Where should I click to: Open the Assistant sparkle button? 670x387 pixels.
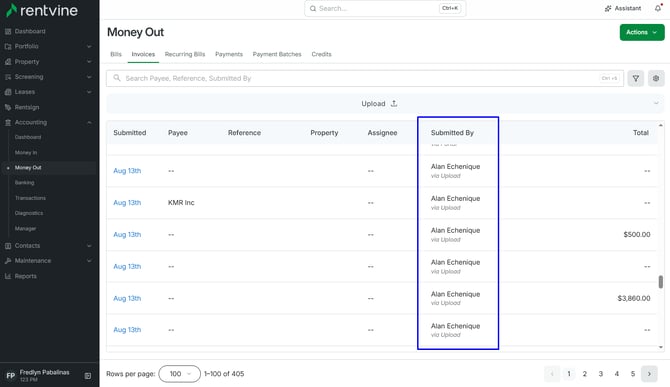click(x=623, y=8)
